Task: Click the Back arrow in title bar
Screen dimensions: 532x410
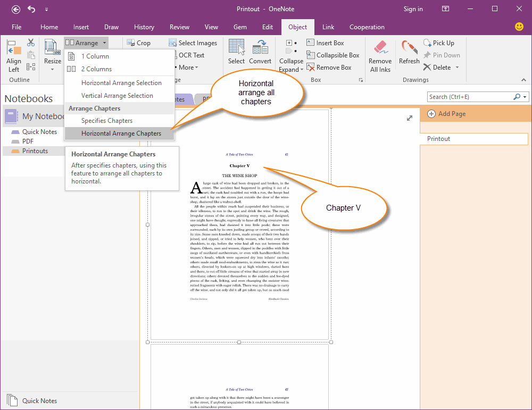Action: pyautogui.click(x=15, y=9)
